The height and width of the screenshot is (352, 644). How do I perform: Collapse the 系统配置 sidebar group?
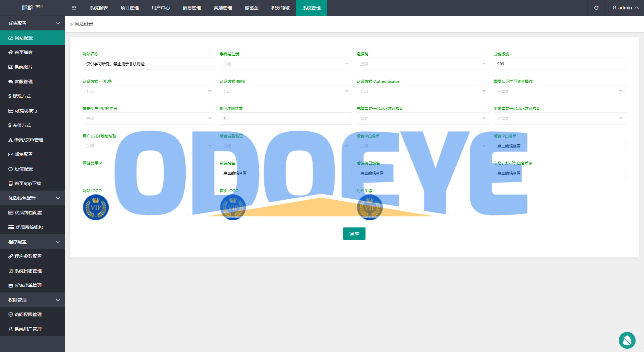pos(32,23)
